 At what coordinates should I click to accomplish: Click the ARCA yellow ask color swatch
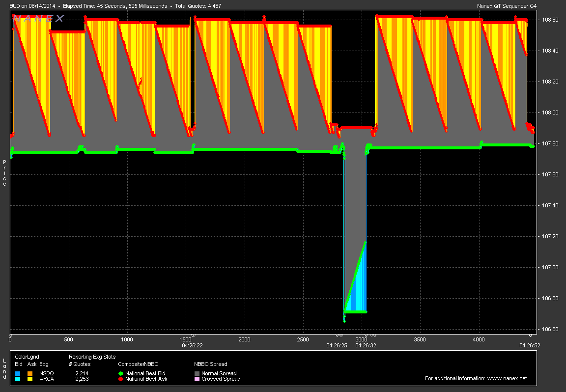(30, 379)
